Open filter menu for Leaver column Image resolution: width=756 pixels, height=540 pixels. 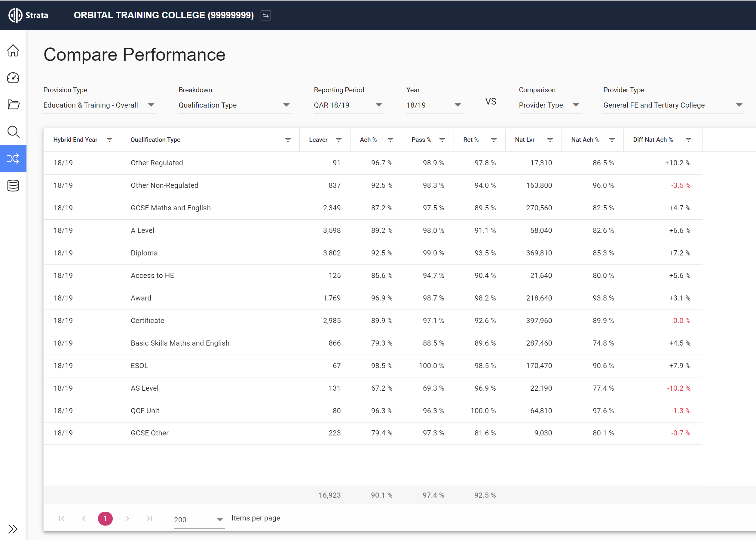pyautogui.click(x=338, y=140)
